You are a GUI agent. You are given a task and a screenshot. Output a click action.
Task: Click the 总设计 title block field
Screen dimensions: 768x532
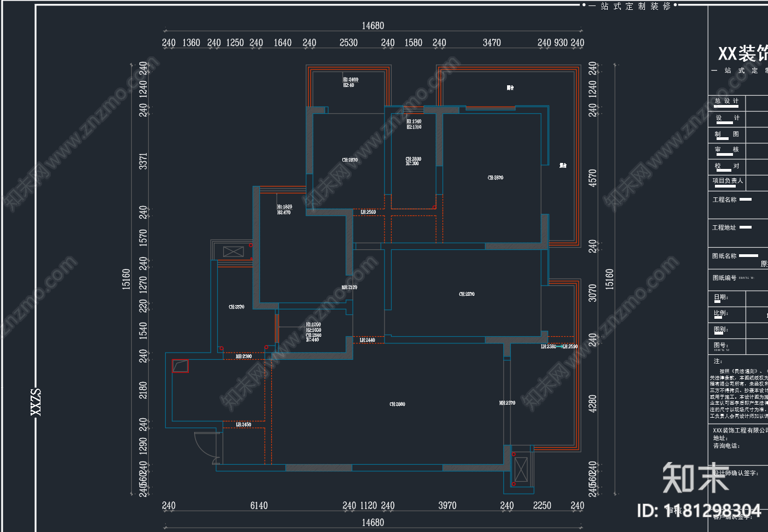(x=726, y=101)
